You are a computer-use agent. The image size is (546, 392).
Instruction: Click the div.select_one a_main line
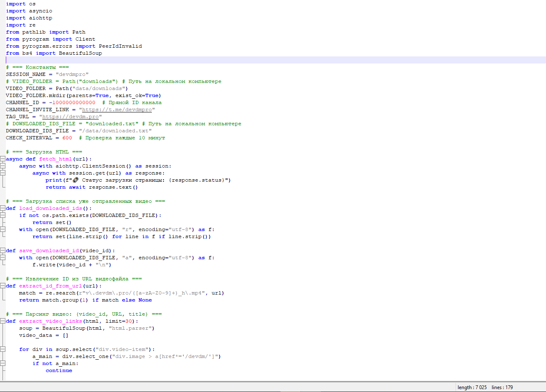click(x=127, y=356)
